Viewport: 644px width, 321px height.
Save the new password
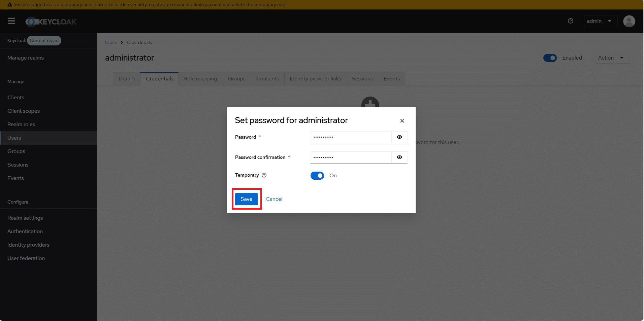tap(246, 199)
